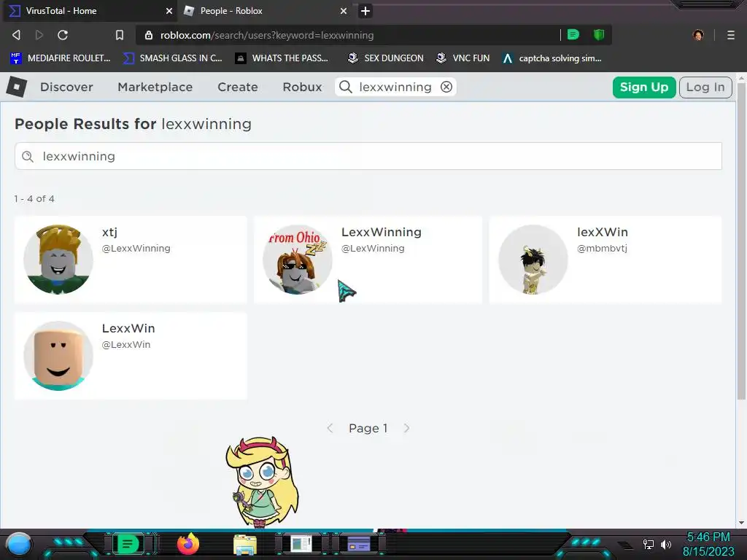Open the LexxWinning @LexWinning profile name

pos(381,233)
